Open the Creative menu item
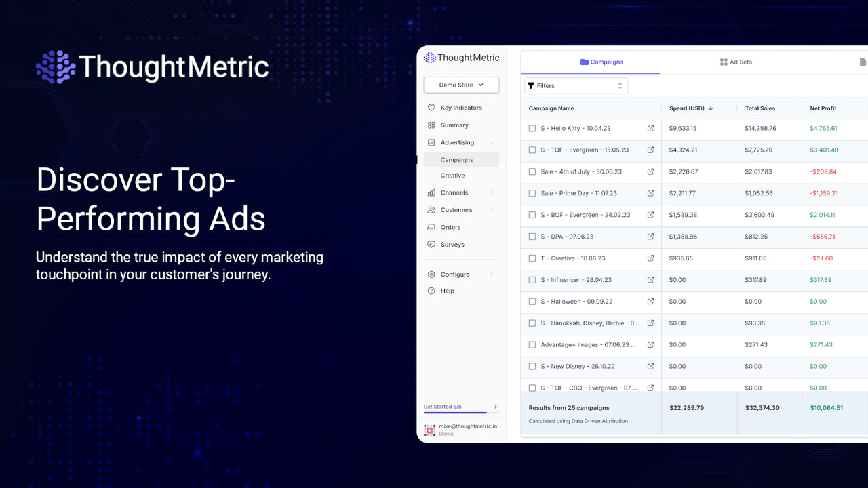Screen dimensions: 868x488 [452, 175]
